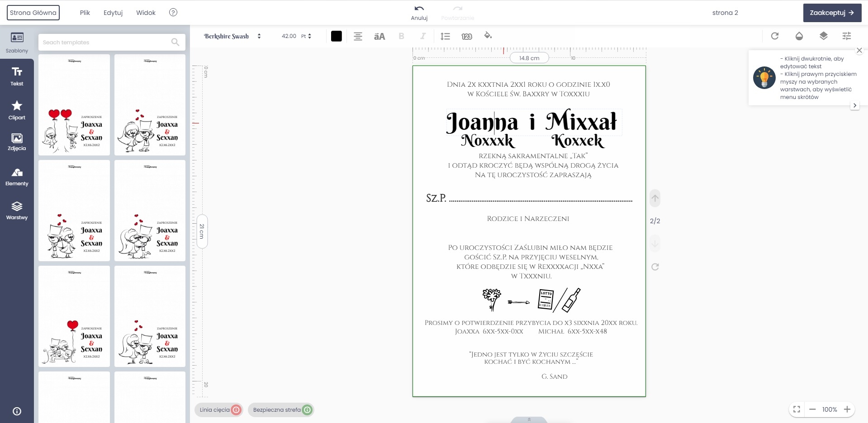Screen dimensions: 868x423
Task: Open the Plik menu
Action: (x=85, y=13)
